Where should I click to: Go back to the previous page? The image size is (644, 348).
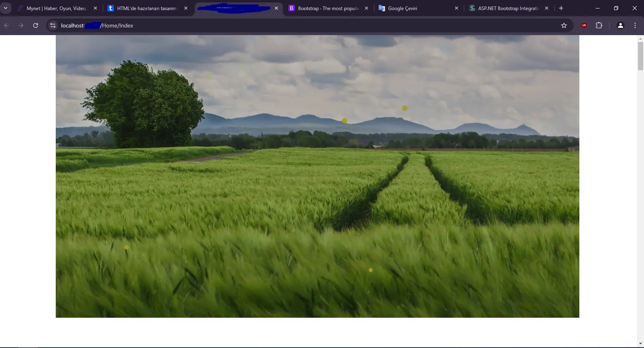tap(6, 25)
